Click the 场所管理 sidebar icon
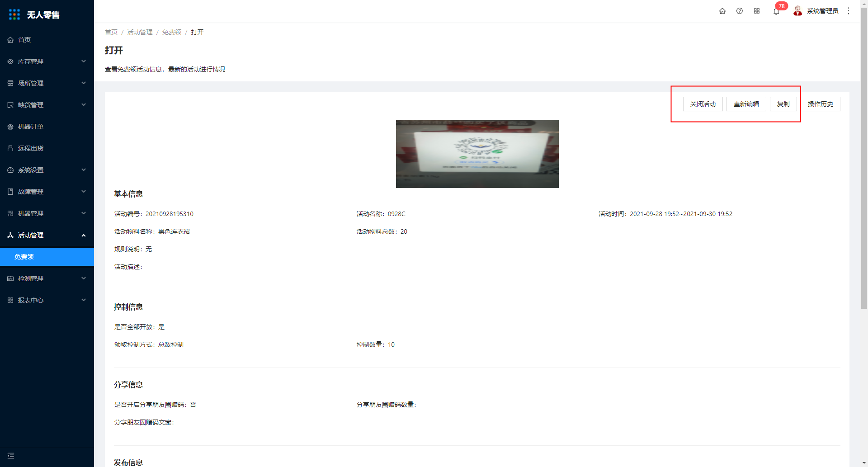868x467 pixels. point(10,83)
